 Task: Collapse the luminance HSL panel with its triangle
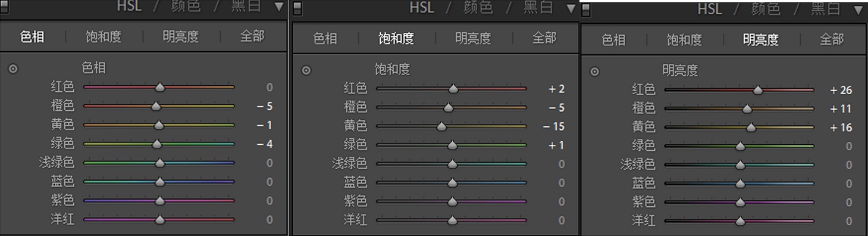(x=858, y=10)
